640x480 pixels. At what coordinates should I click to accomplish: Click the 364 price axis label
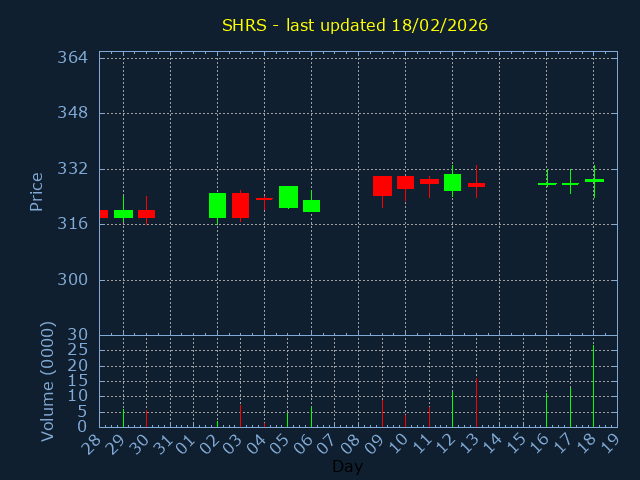[x=73, y=57]
